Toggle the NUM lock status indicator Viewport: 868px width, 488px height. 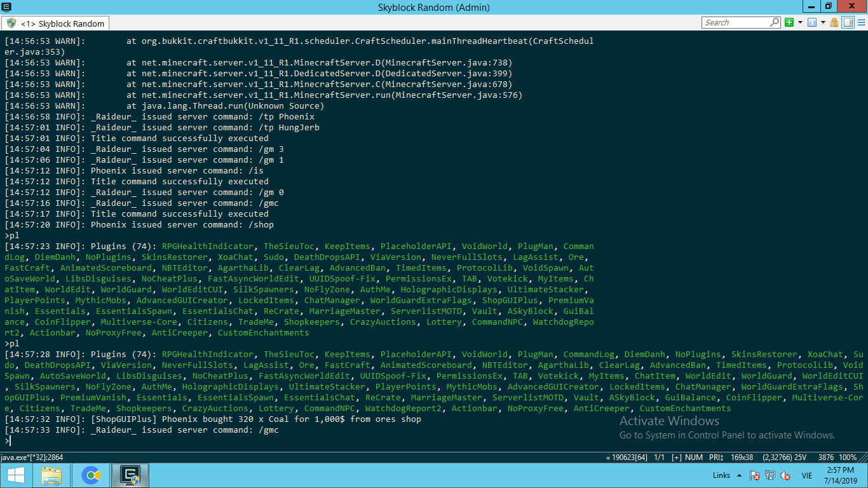[695, 457]
